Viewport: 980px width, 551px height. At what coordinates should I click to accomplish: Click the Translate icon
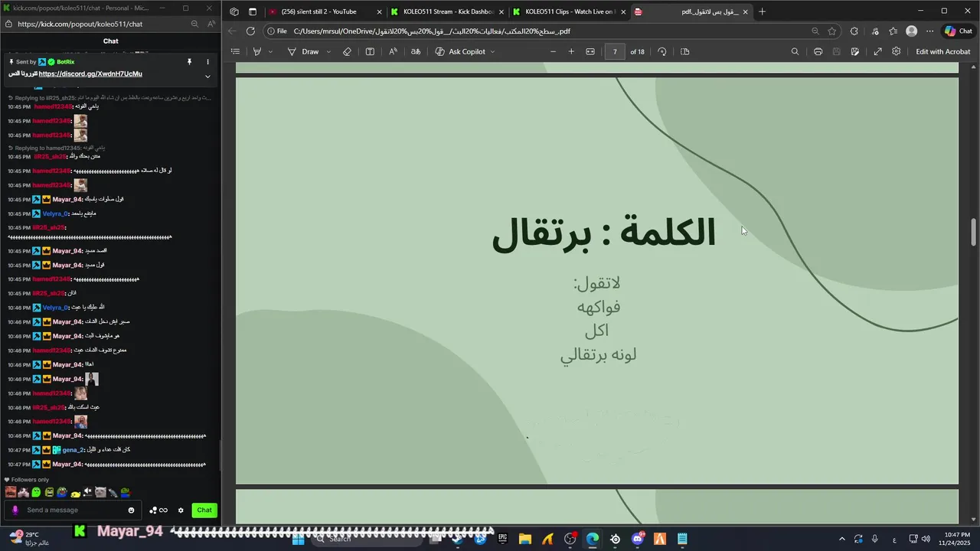click(416, 51)
